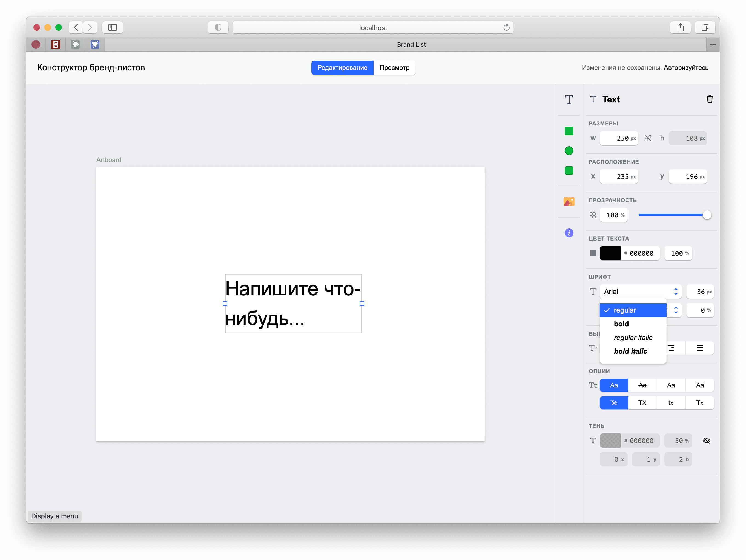Click the opacity percent input 100
This screenshot has height=560, width=746.
pos(613,215)
